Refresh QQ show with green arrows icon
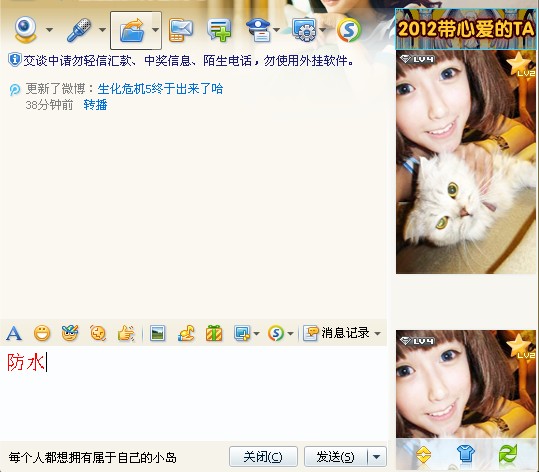 click(508, 454)
